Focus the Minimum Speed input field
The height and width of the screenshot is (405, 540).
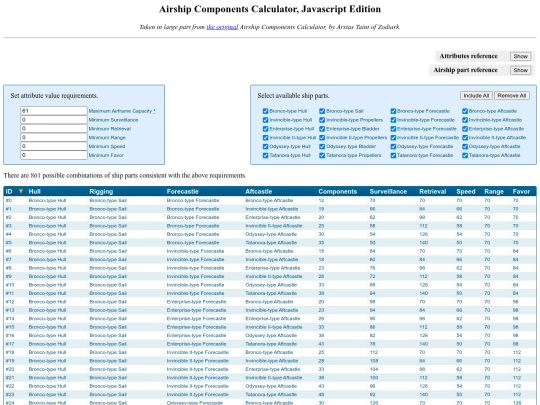54,146
